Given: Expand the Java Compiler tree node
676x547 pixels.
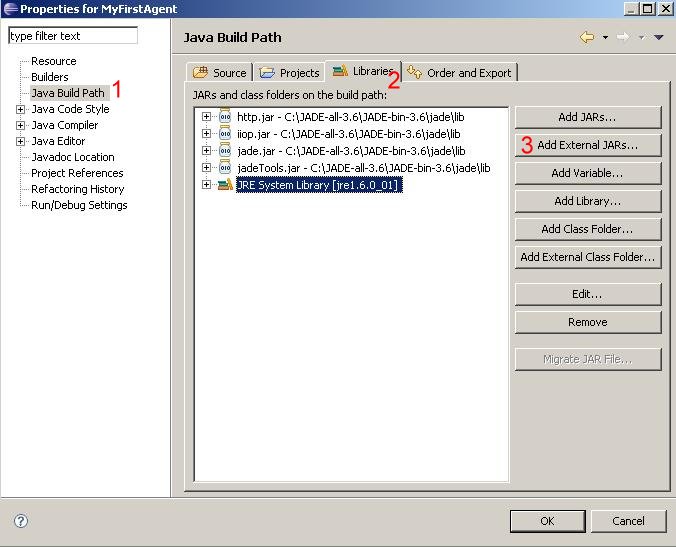Looking at the screenshot, I should click(20, 125).
